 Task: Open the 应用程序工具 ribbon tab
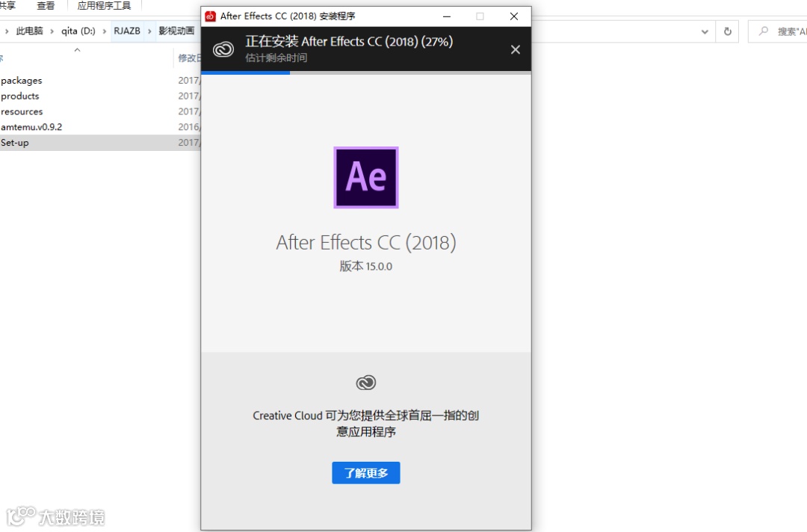pyautogui.click(x=105, y=6)
